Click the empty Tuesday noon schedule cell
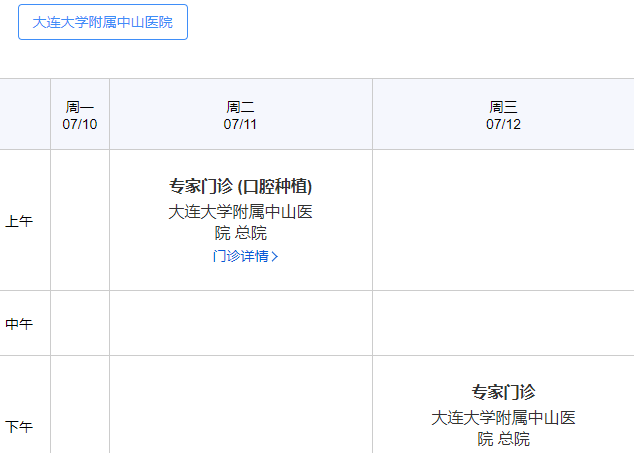 click(x=241, y=324)
